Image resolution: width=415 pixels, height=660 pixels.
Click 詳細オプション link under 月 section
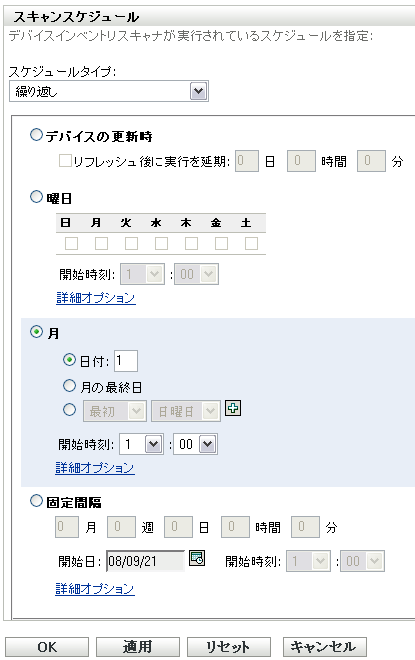tap(95, 468)
